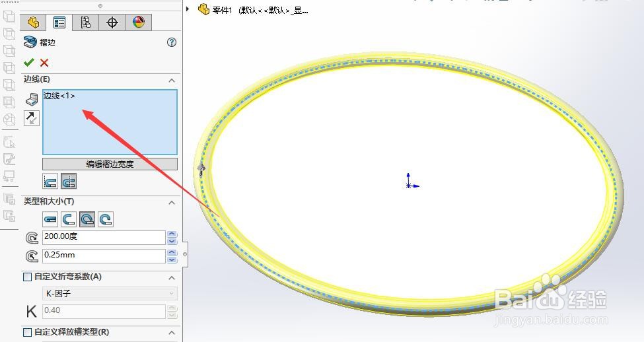The image size is (644, 342).
Task: Click the reverse direction arrow icon
Action: (32, 118)
